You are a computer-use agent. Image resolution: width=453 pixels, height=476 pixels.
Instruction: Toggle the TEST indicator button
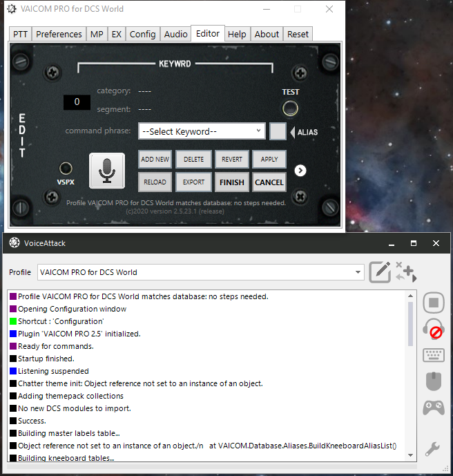pos(290,108)
